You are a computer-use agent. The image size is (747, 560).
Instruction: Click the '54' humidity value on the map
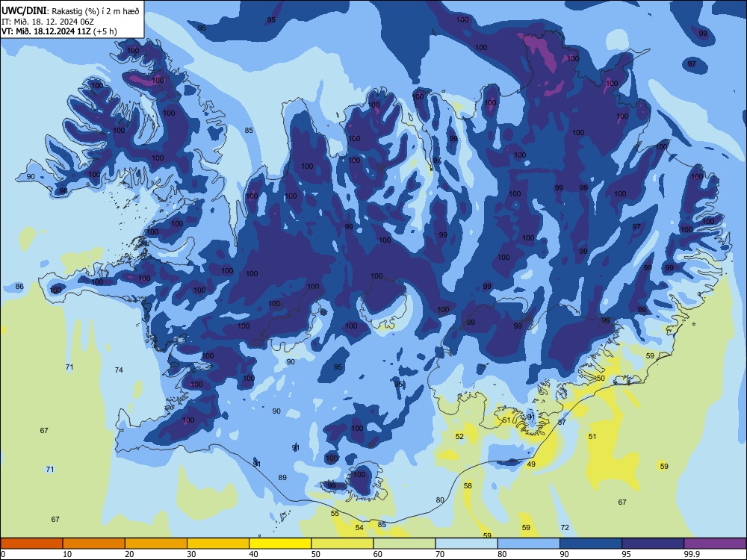click(x=359, y=527)
